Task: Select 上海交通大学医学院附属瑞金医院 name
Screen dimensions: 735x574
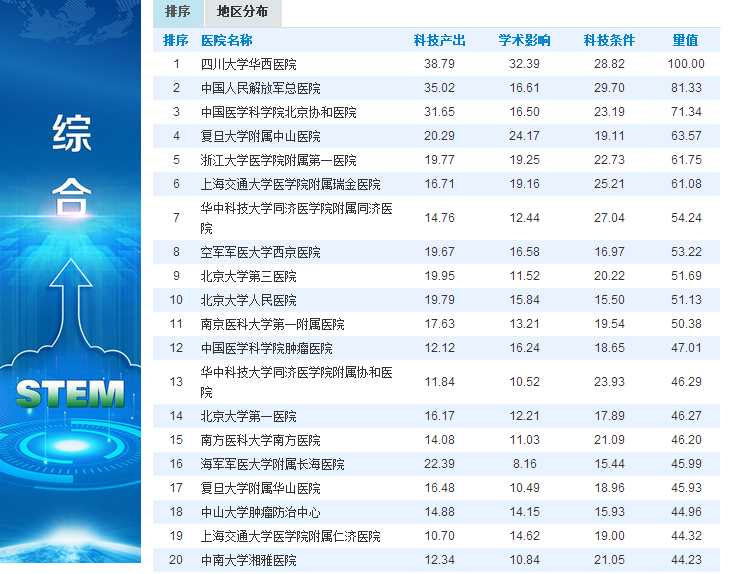Action: pos(291,184)
